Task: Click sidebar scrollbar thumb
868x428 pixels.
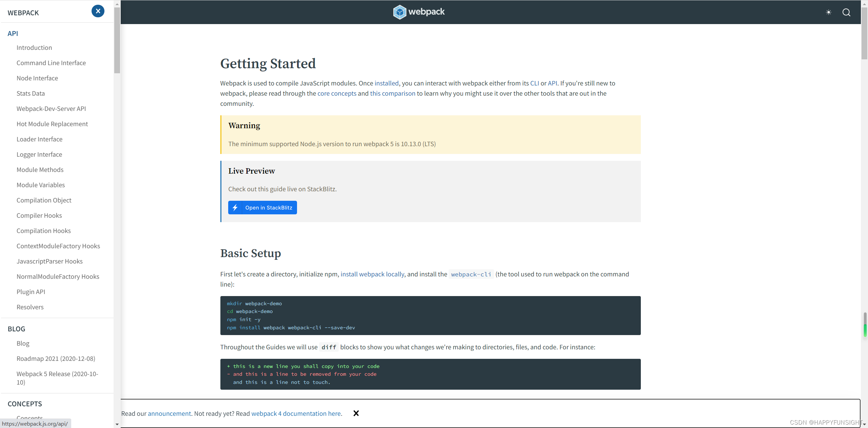Action: (x=117, y=40)
